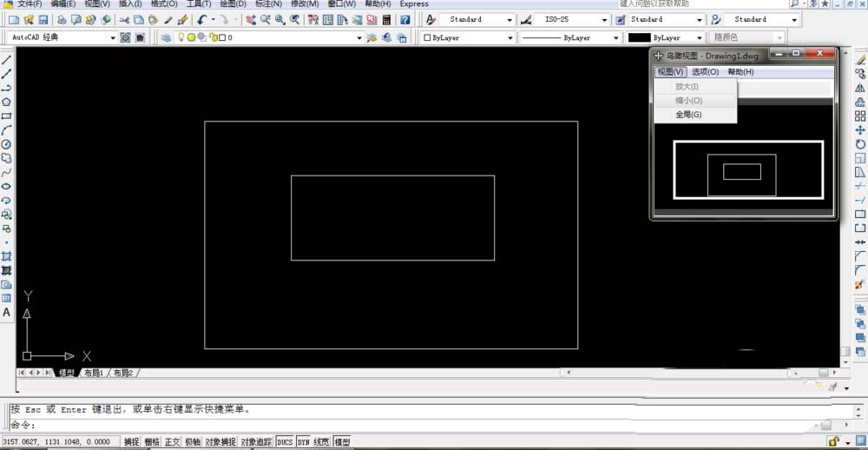Select the Hatch tool in Draw toolbar
The width and height of the screenshot is (868, 450).
click(7, 256)
